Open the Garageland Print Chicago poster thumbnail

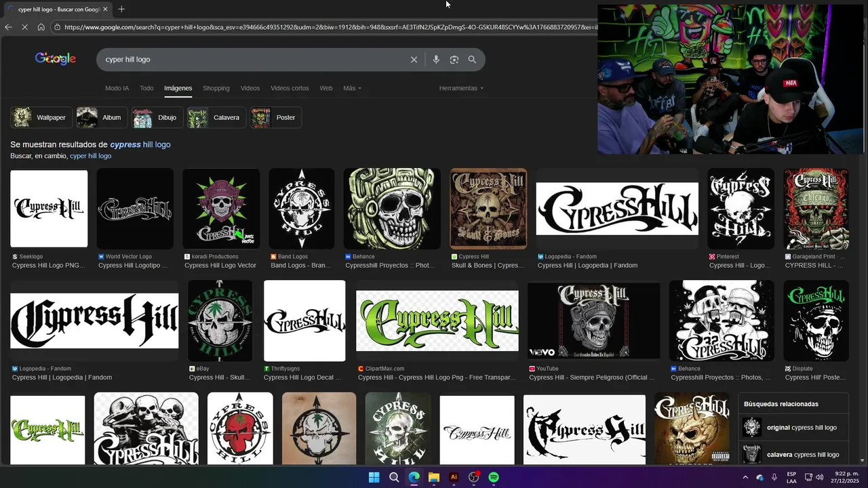pos(816,209)
